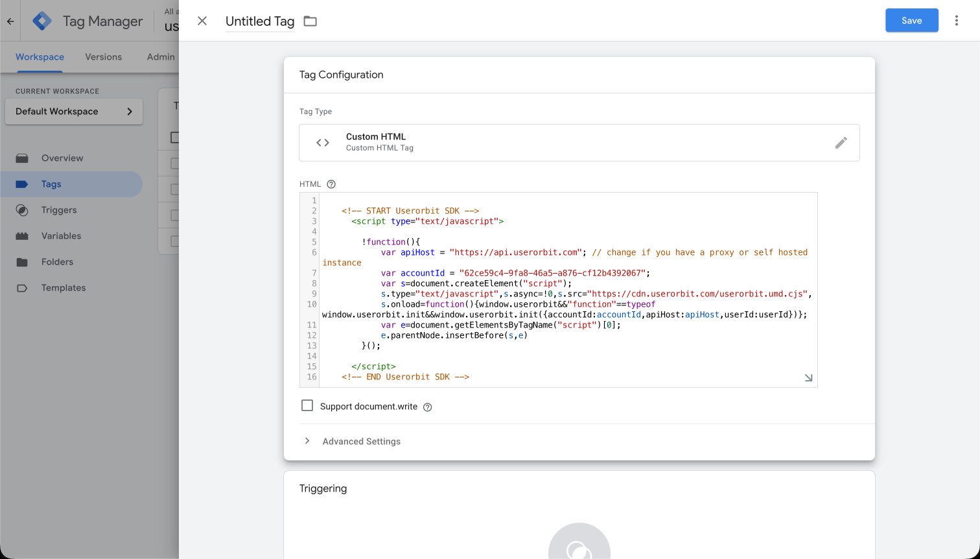Viewport: 980px width, 559px height.
Task: Open Templates in the sidebar
Action: coord(71,288)
